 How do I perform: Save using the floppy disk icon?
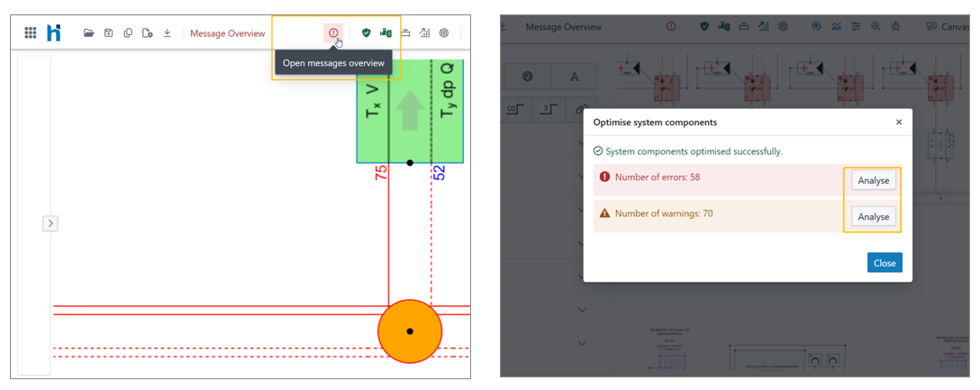point(108,33)
